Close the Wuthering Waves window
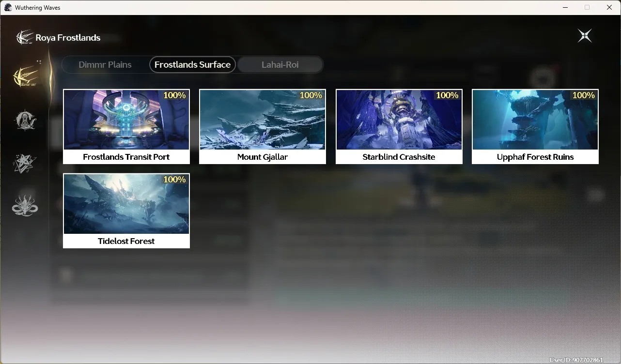 609,7
